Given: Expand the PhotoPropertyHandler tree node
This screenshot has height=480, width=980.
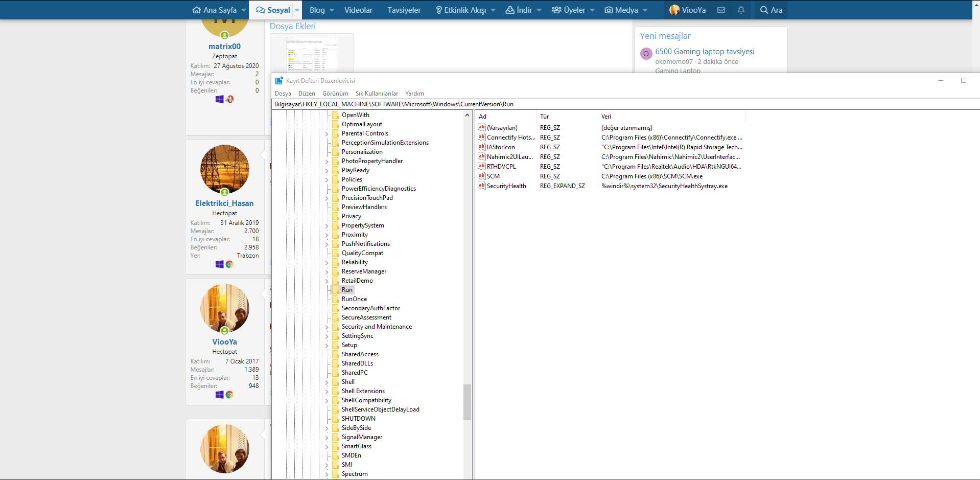Looking at the screenshot, I should [x=327, y=162].
